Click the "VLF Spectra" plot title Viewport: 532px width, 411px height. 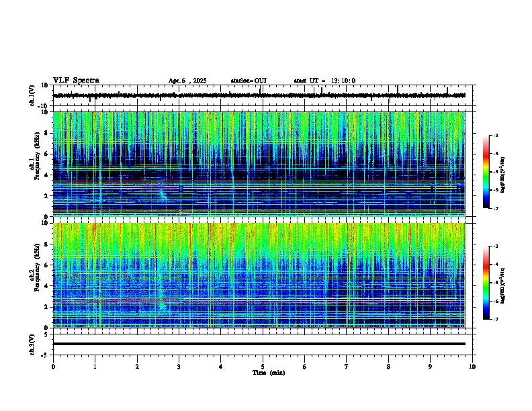(76, 81)
